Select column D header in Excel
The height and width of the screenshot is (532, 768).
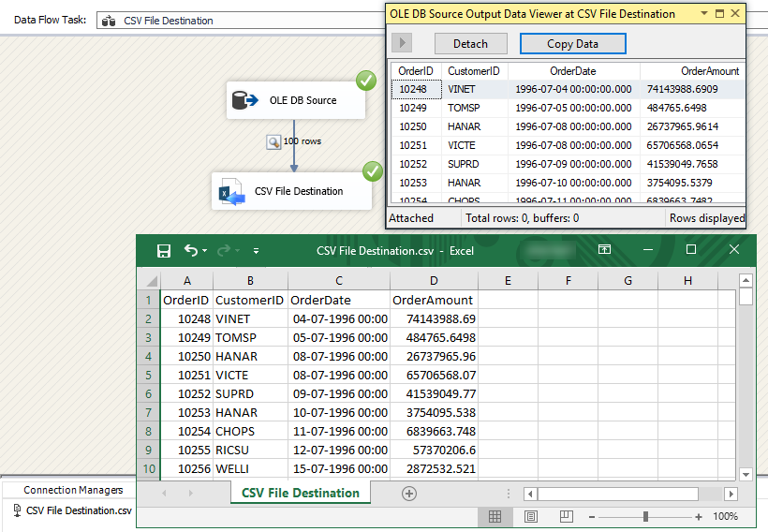click(434, 281)
